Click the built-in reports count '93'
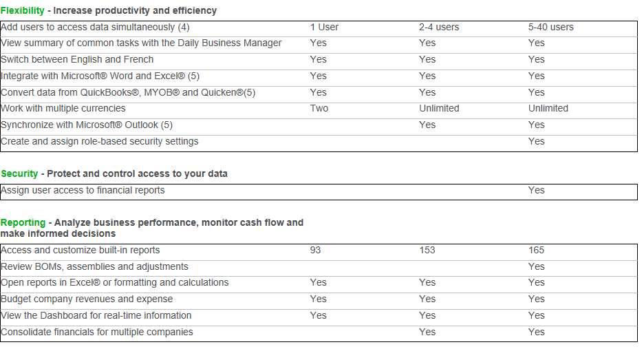644x349 pixels. click(x=316, y=250)
